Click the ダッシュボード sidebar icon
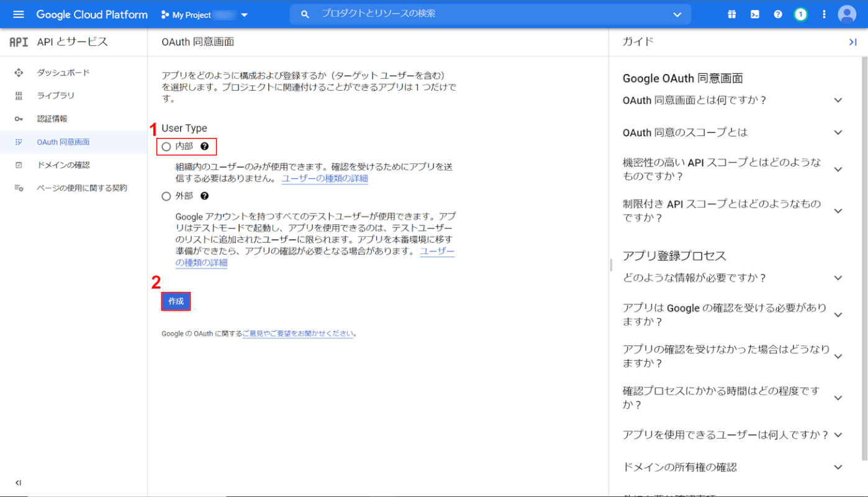The image size is (868, 497). pos(19,73)
